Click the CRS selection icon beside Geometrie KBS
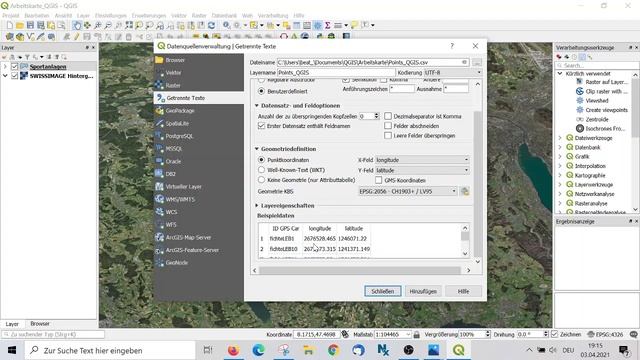The height and width of the screenshot is (360, 640). click(464, 191)
